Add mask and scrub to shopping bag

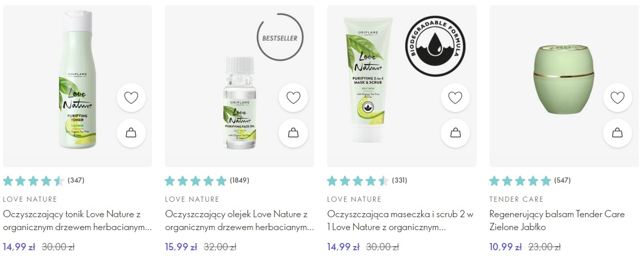click(455, 133)
